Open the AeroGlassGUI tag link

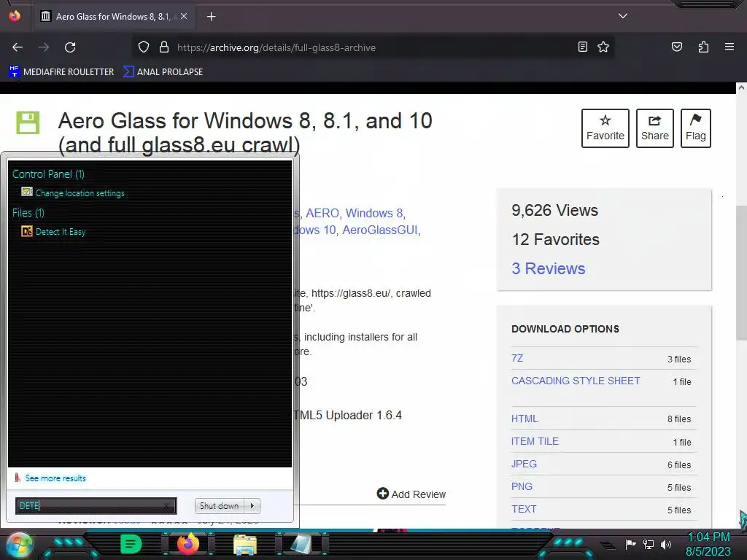379,230
